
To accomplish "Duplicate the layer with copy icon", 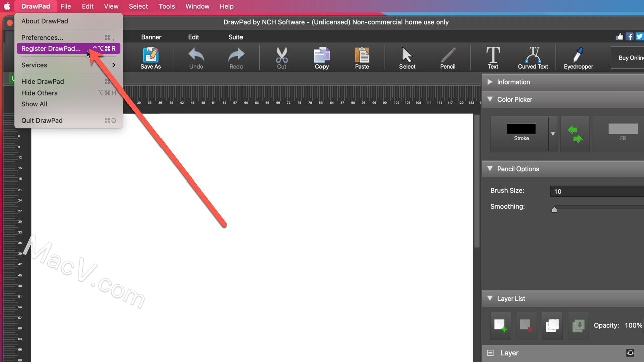I will (552, 325).
